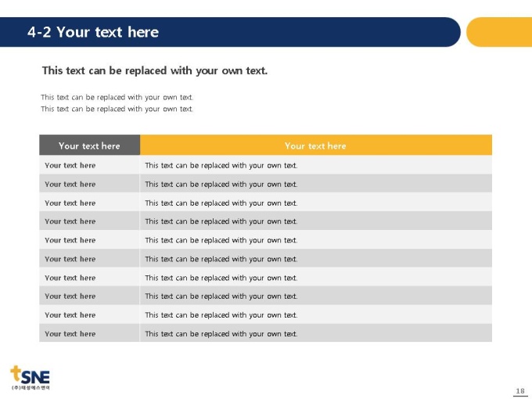Select the bold heading under the title banner
Screen dimensions: 532x399
click(x=155, y=70)
